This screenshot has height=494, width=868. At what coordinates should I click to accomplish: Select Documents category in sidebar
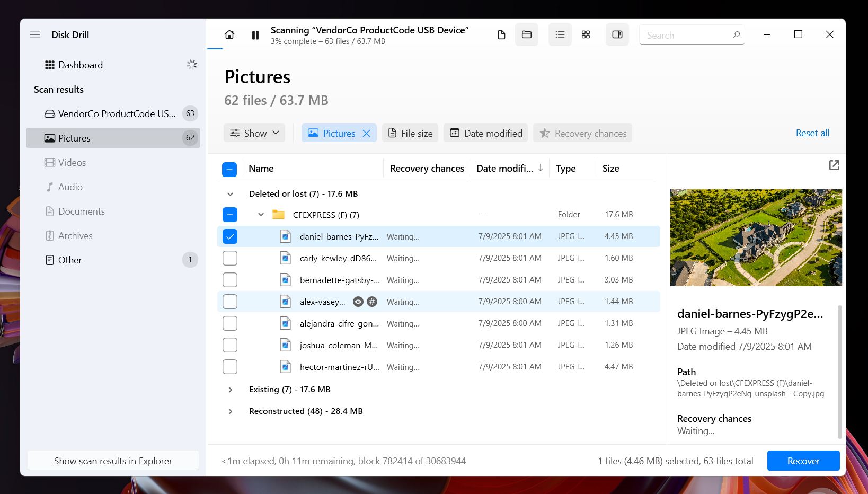113,211
